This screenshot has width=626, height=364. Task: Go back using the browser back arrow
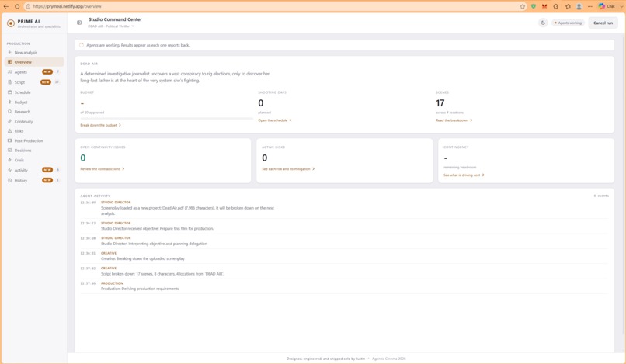(6, 6)
